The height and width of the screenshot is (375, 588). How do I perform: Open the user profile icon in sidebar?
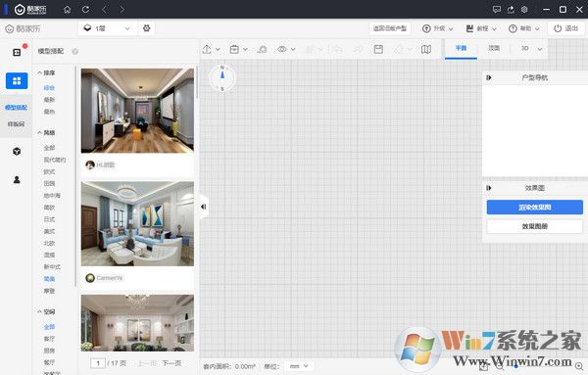(17, 180)
